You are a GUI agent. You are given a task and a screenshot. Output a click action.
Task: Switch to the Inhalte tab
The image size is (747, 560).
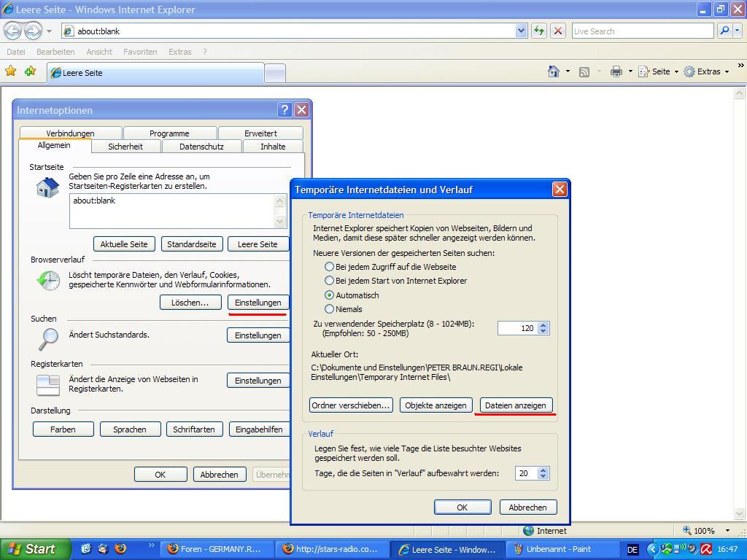[273, 146]
